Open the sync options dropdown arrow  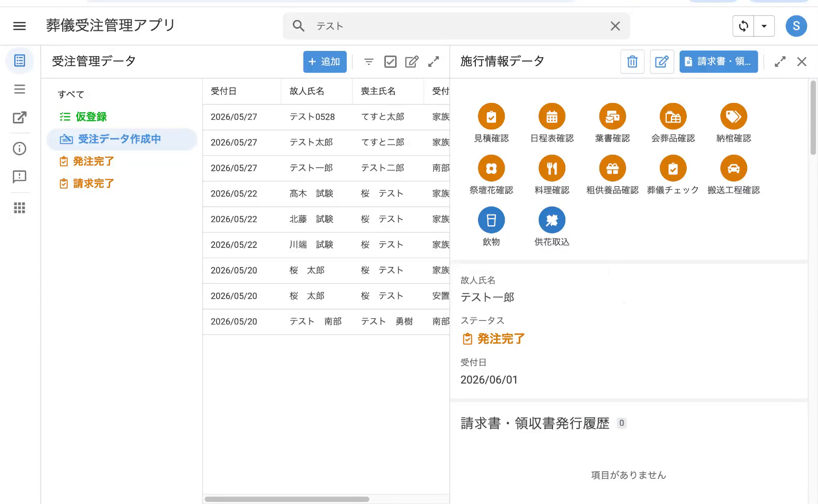tap(764, 26)
